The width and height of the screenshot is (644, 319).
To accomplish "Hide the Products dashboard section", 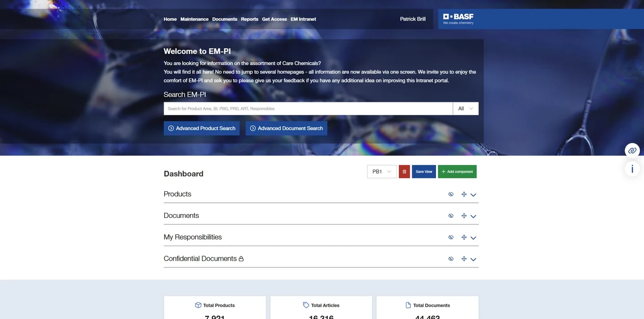I will (x=451, y=194).
